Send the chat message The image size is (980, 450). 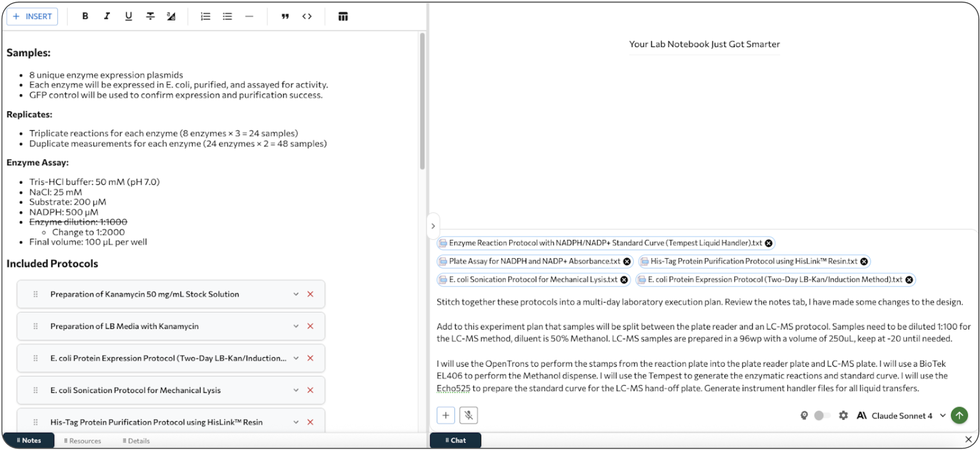[x=959, y=415]
